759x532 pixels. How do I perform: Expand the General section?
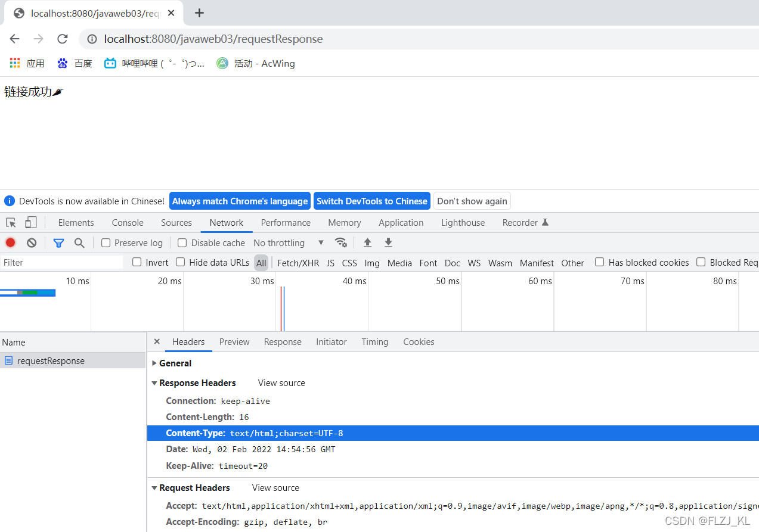[172, 363]
